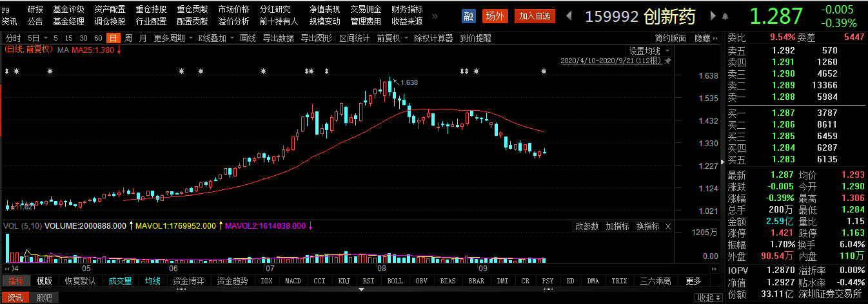Select the 周 weekly K-line period
868x304 pixels.
click(x=128, y=39)
